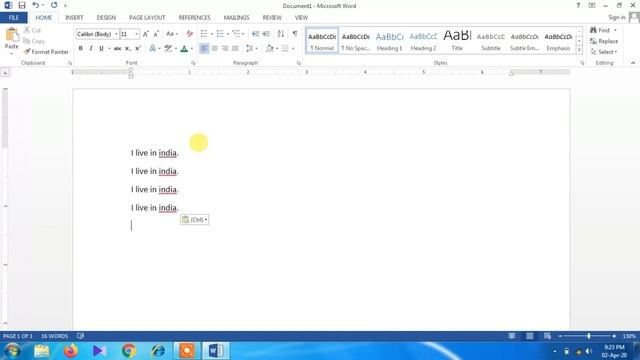Switch to Read Mode view

(x=511, y=336)
